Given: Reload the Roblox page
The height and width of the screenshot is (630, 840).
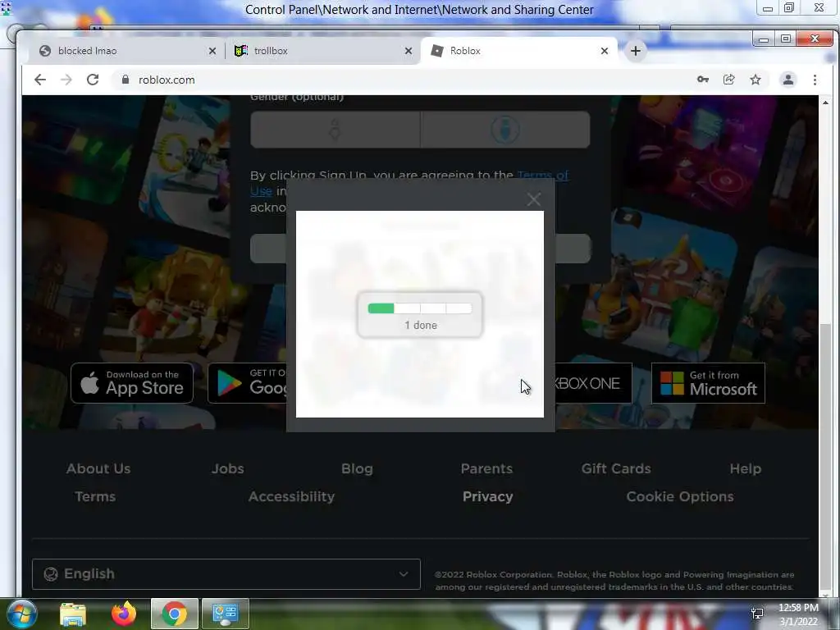Looking at the screenshot, I should coord(93,80).
